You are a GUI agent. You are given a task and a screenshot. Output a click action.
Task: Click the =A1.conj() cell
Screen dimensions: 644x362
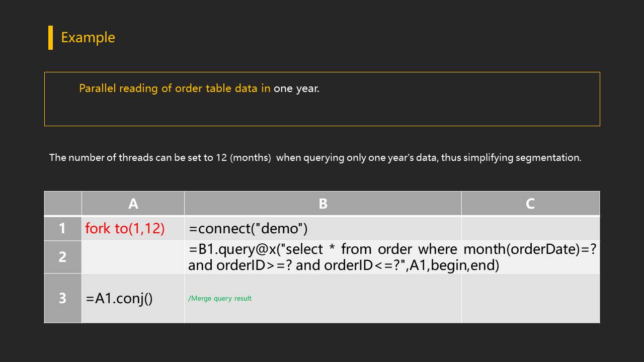tap(119, 299)
